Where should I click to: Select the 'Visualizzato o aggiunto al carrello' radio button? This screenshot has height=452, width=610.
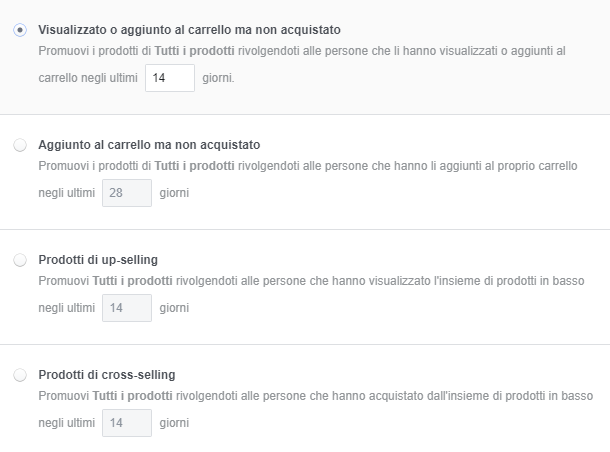[x=20, y=30]
